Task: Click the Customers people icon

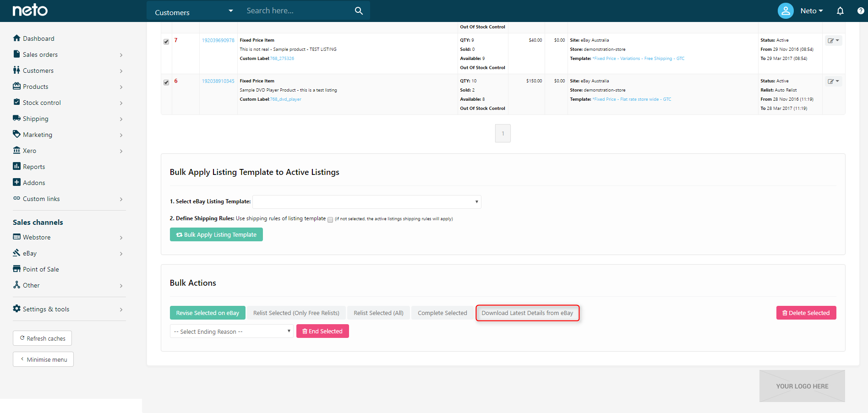Action: point(17,70)
